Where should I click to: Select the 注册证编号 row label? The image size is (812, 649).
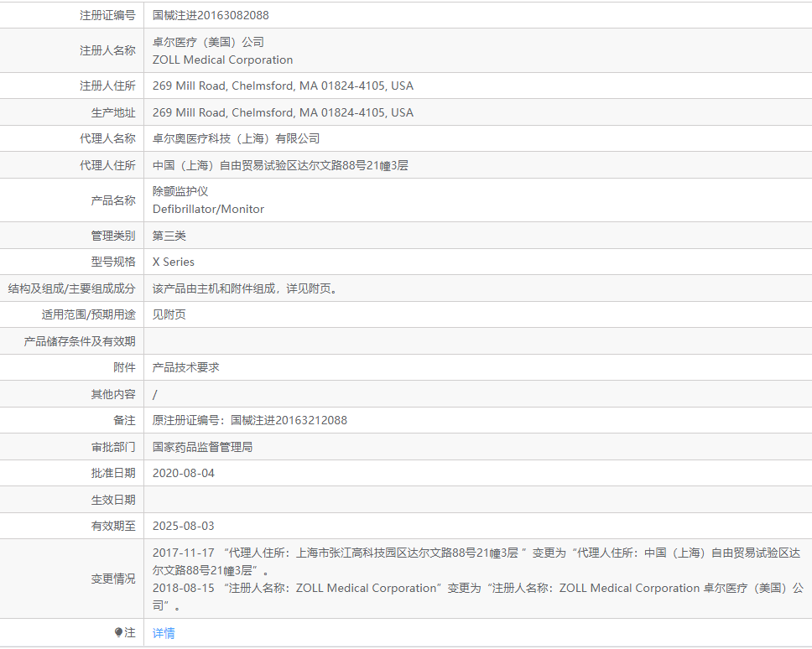(107, 16)
